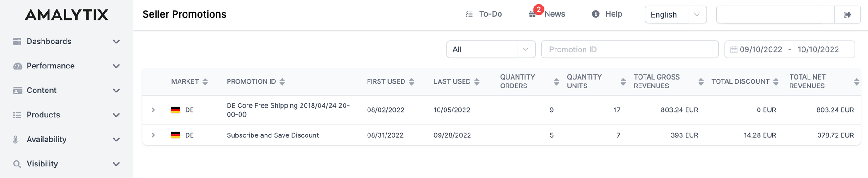Screen dimensions: 868x178
Task: Sort by the Total Discount column arrows
Action: click(x=776, y=81)
